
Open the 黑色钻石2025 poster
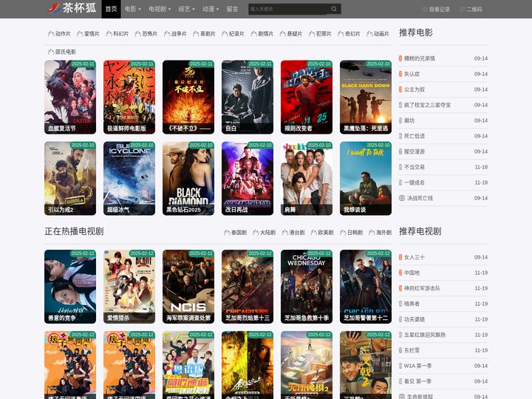tap(188, 179)
